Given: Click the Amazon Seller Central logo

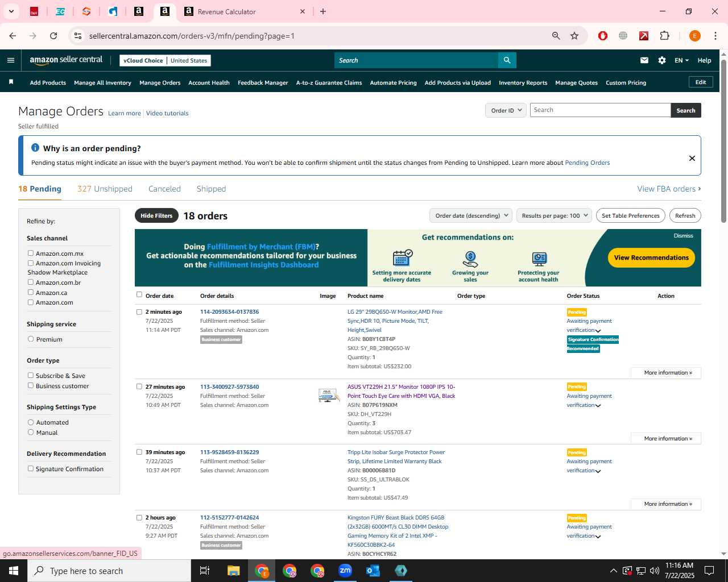Looking at the screenshot, I should (x=66, y=60).
